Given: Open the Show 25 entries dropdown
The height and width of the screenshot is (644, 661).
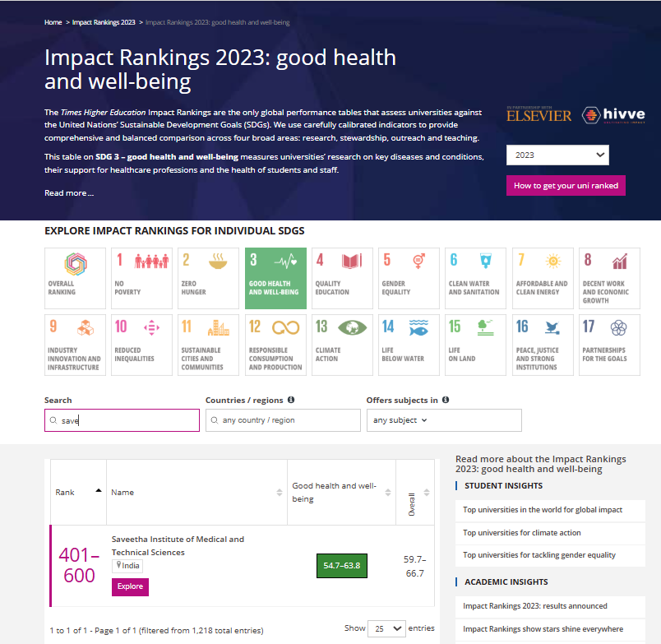Looking at the screenshot, I should tap(386, 628).
